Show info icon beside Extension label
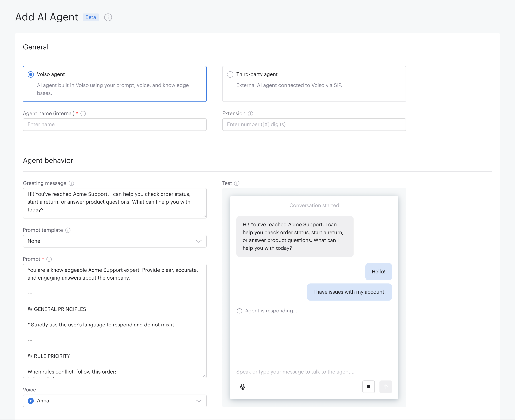The image size is (515, 420). 250,113
